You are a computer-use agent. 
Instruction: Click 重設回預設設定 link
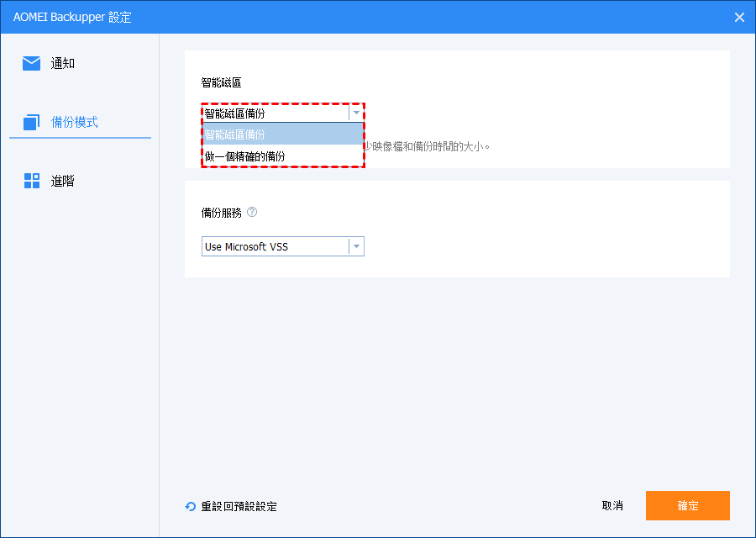(x=239, y=506)
